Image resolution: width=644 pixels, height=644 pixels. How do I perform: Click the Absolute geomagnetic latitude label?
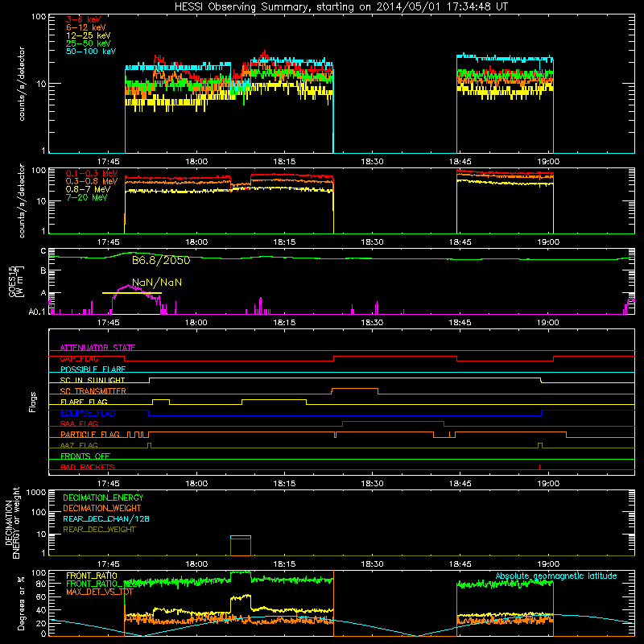tap(556, 576)
